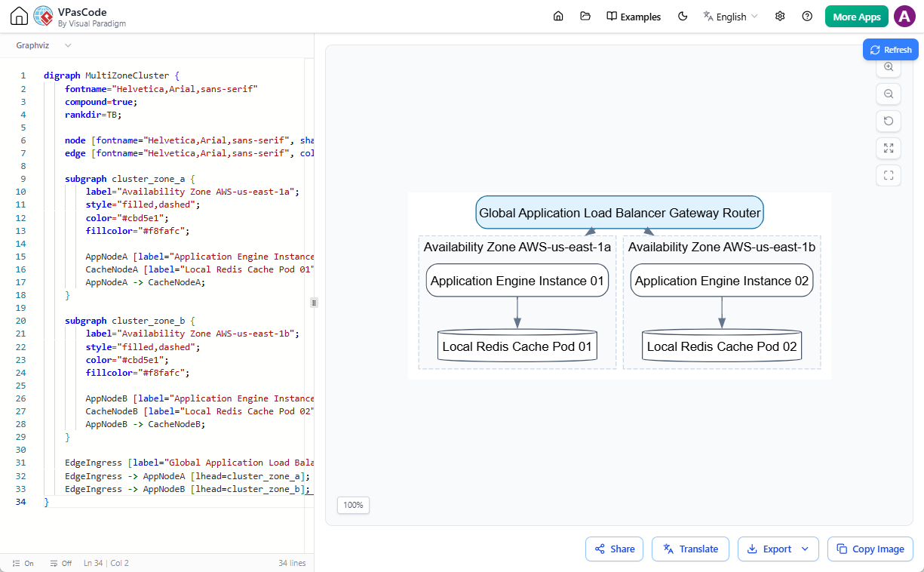The height and width of the screenshot is (572, 924).
Task: Click the AppNodeA -> CacheNodeA line
Action: (146, 282)
